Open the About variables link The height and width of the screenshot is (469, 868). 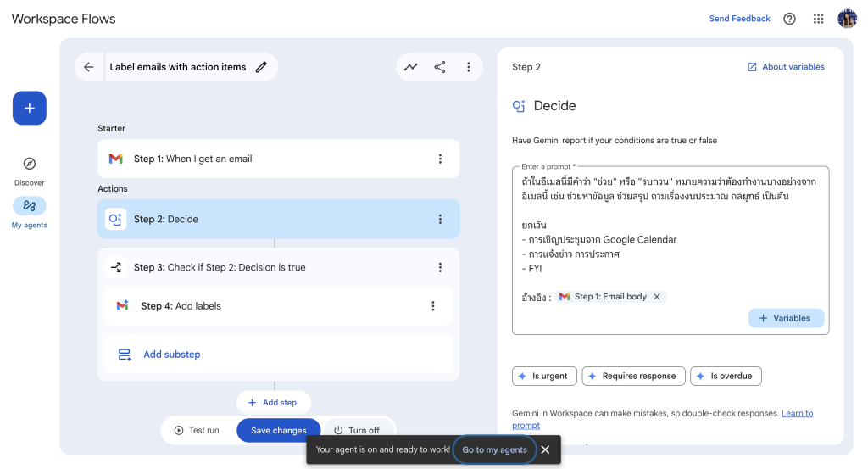pos(786,67)
